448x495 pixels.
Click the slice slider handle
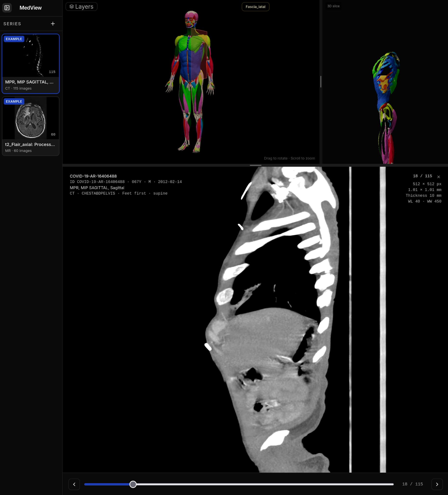[133, 484]
